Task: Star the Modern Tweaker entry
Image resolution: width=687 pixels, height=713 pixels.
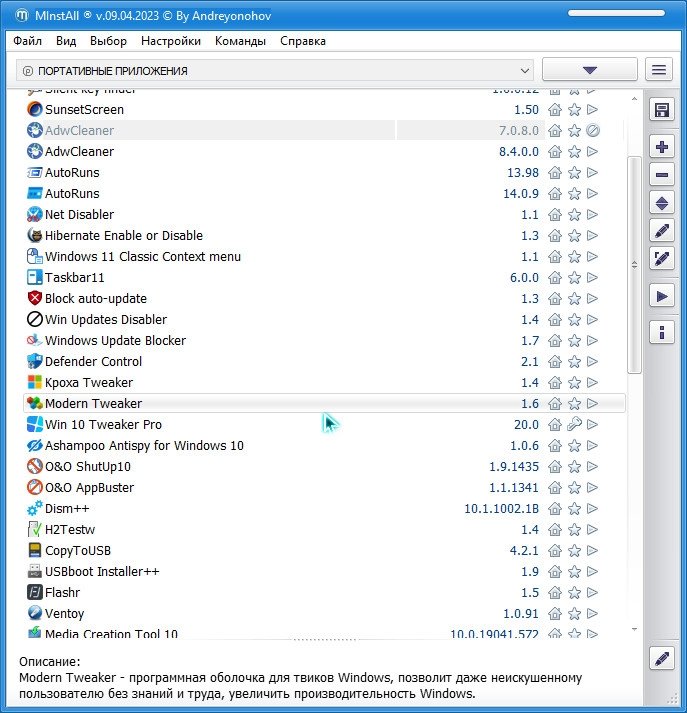Action: coord(574,403)
